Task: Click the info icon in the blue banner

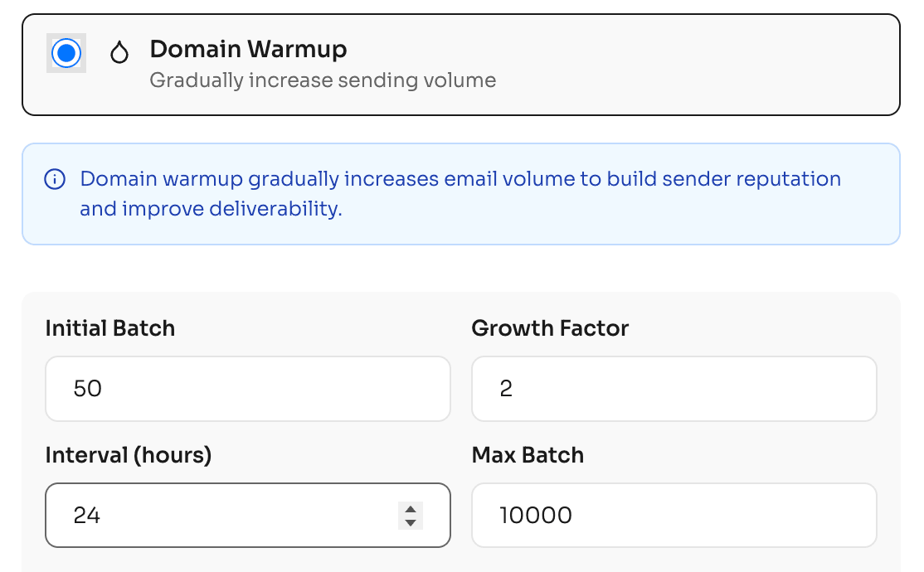Action: coord(54,179)
